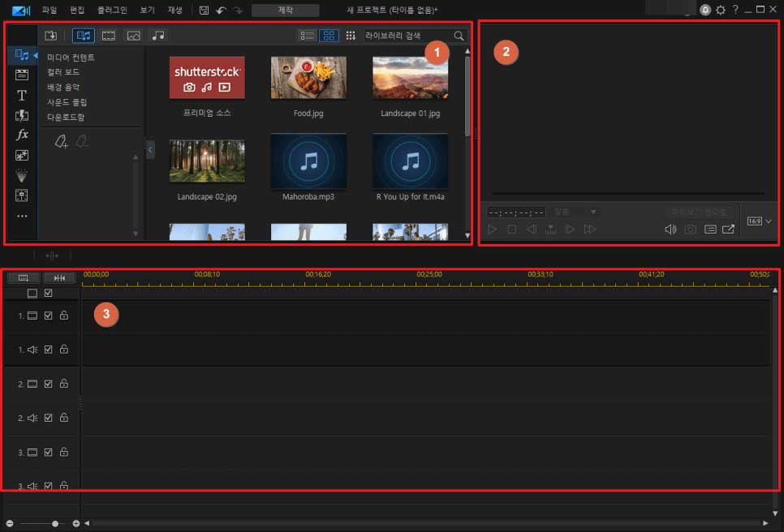Toggle video track 1 enable checkbox
This screenshot has width=784, height=532.
coord(48,315)
